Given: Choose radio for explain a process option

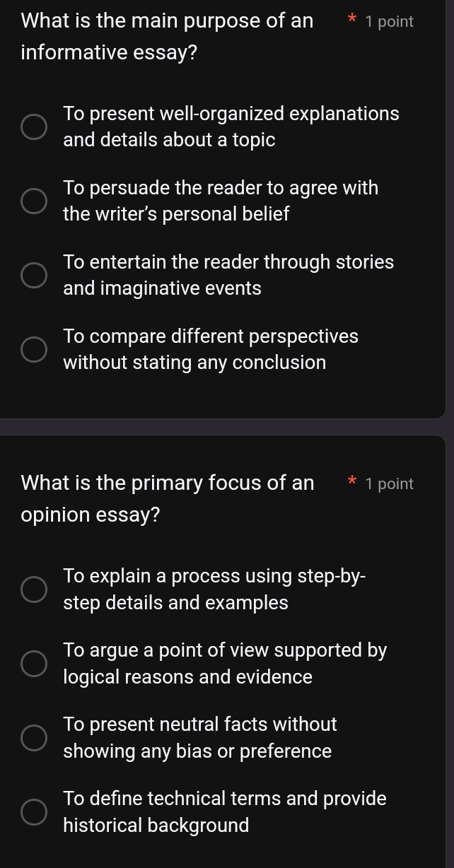Looking at the screenshot, I should coord(33,590).
